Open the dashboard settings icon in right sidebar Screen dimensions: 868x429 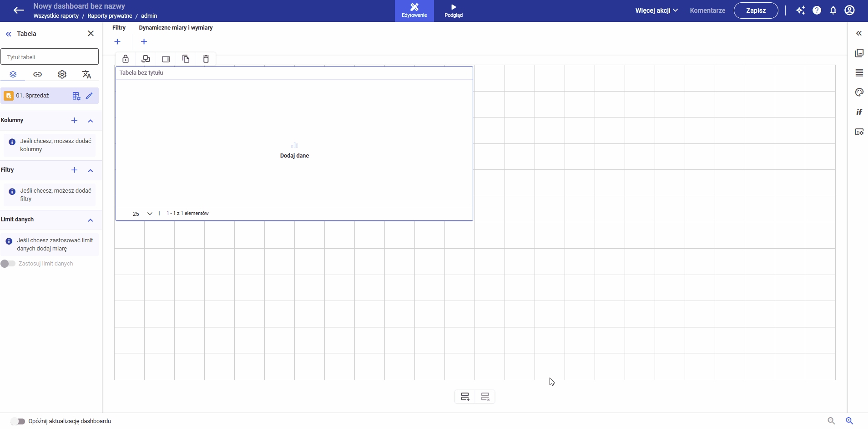pyautogui.click(x=859, y=132)
